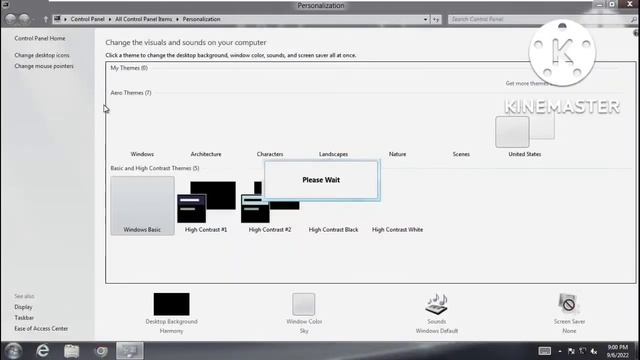
Task: Open the Start orb on the taskbar
Action: 13,351
